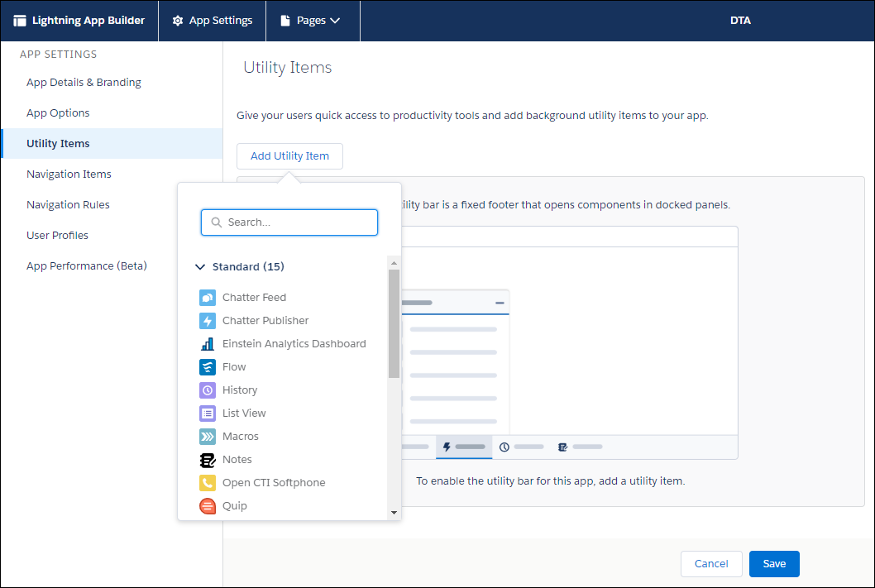This screenshot has height=588, width=875.
Task: Click the List View icon
Action: 208,414
